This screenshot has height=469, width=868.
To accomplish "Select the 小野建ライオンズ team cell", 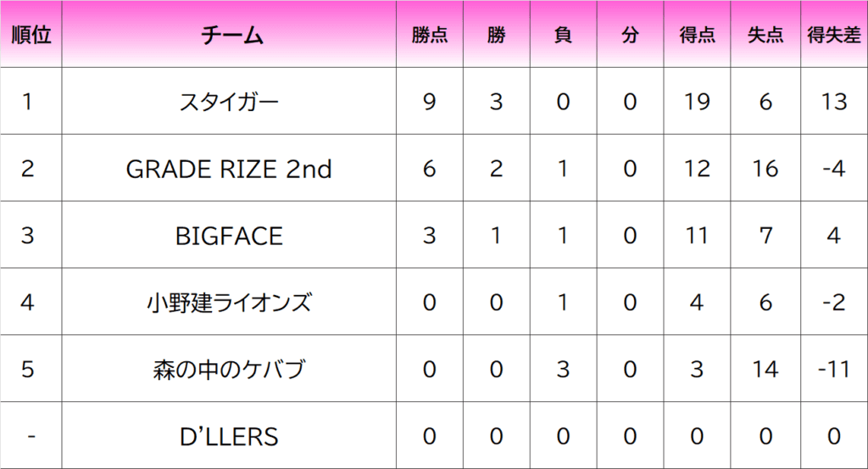I will click(x=229, y=302).
